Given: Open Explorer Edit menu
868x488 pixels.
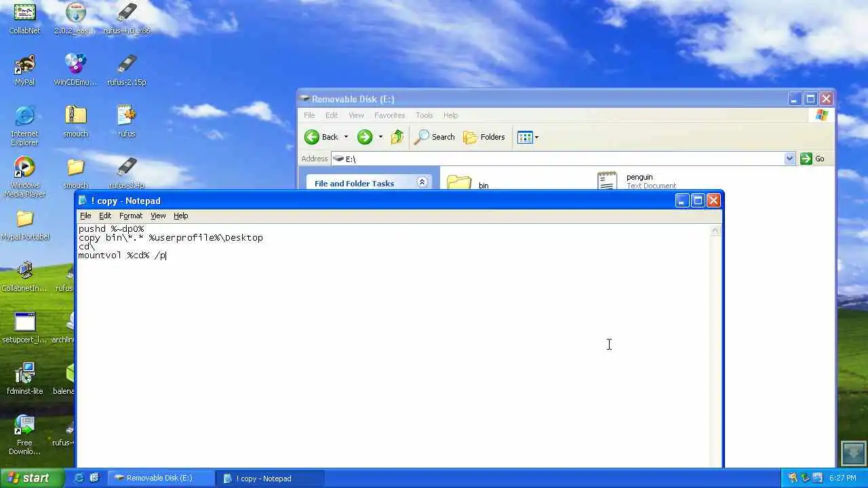Looking at the screenshot, I should pyautogui.click(x=331, y=115).
